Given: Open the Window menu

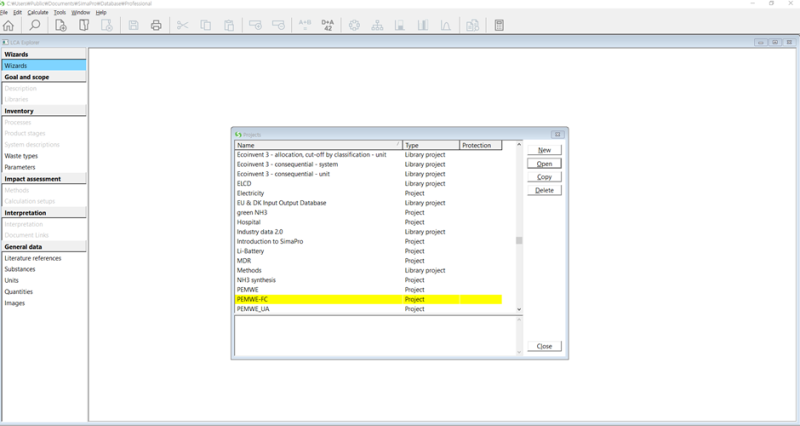Looking at the screenshot, I should 80,12.
